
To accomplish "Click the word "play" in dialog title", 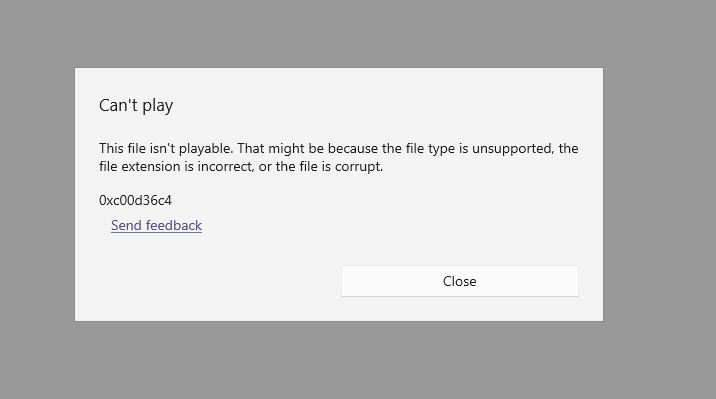I will [x=158, y=106].
